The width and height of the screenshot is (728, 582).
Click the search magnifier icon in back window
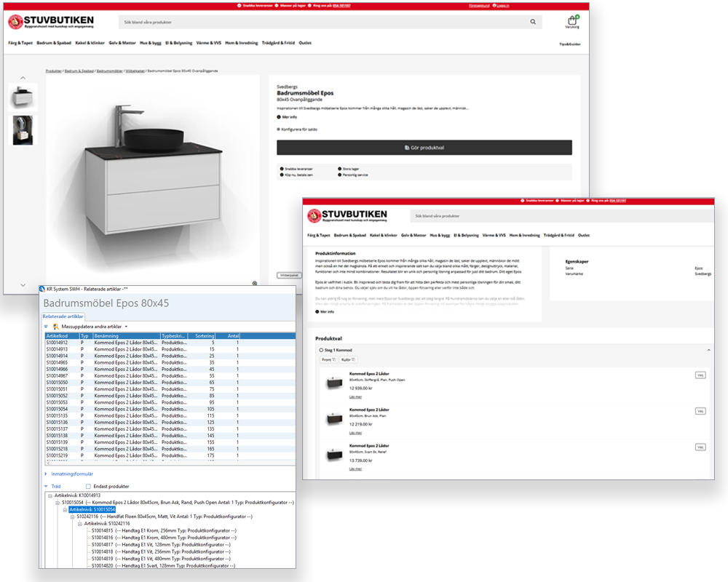pos(533,22)
